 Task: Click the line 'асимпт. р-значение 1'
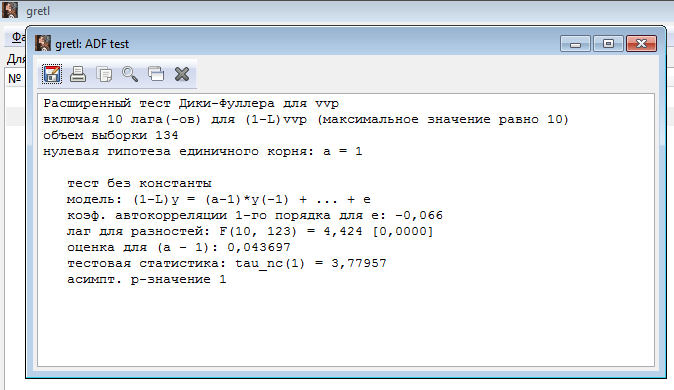coord(147,279)
